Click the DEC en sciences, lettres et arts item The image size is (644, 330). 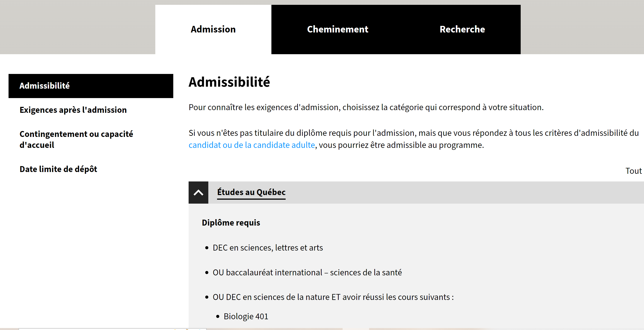click(x=267, y=248)
